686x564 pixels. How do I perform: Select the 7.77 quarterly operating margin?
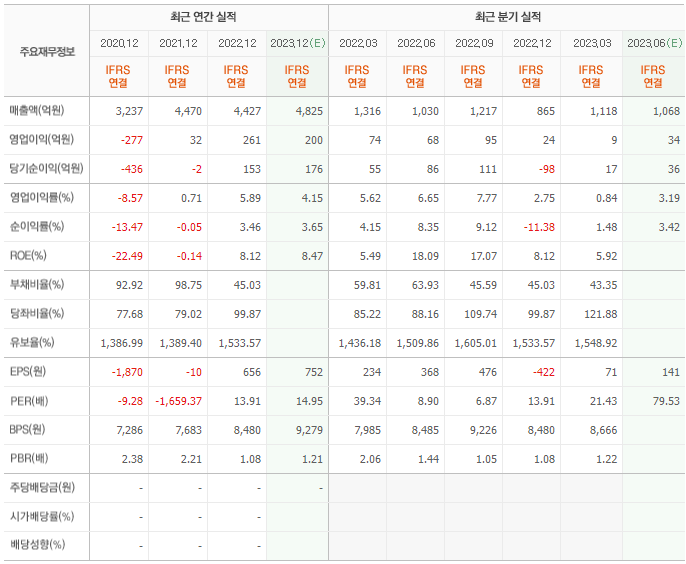[x=486, y=198]
